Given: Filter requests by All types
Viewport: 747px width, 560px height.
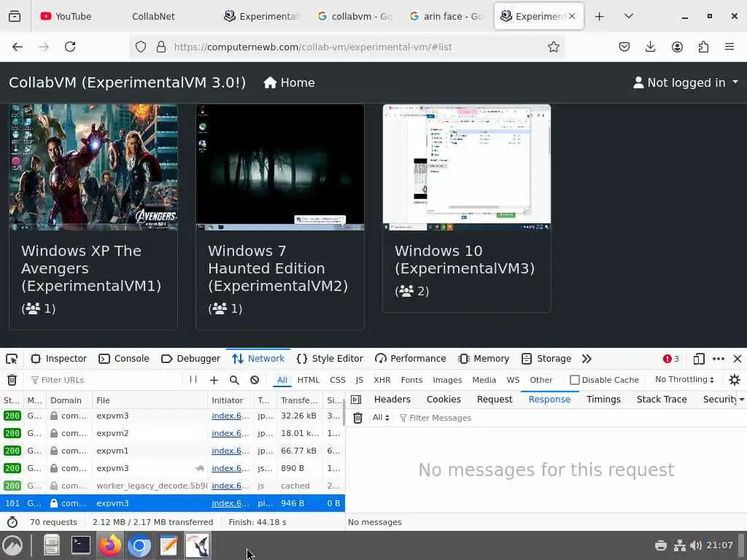Looking at the screenshot, I should click(282, 379).
